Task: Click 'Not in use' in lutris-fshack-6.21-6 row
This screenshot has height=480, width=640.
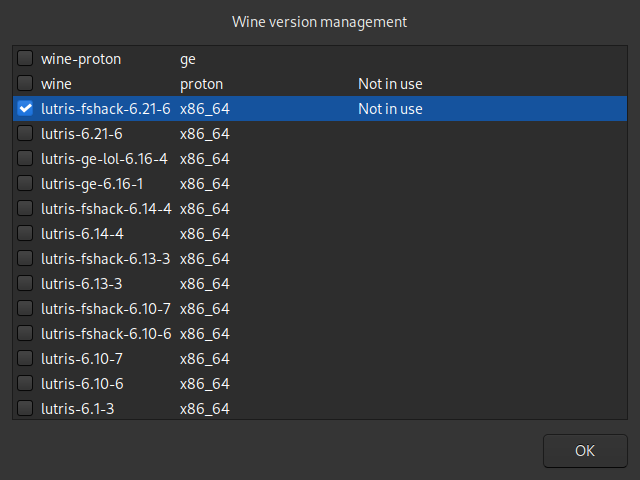Action: 390,109
